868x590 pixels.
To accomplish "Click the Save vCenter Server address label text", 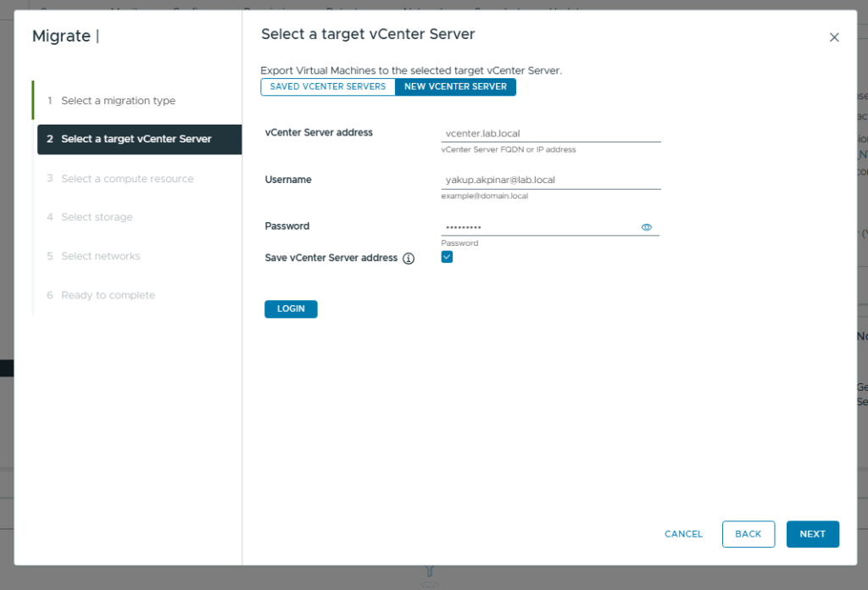I will pyautogui.click(x=331, y=258).
